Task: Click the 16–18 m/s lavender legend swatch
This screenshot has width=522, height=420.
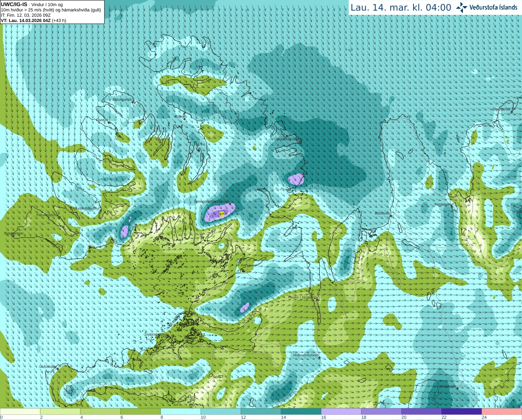Action: coord(341,411)
